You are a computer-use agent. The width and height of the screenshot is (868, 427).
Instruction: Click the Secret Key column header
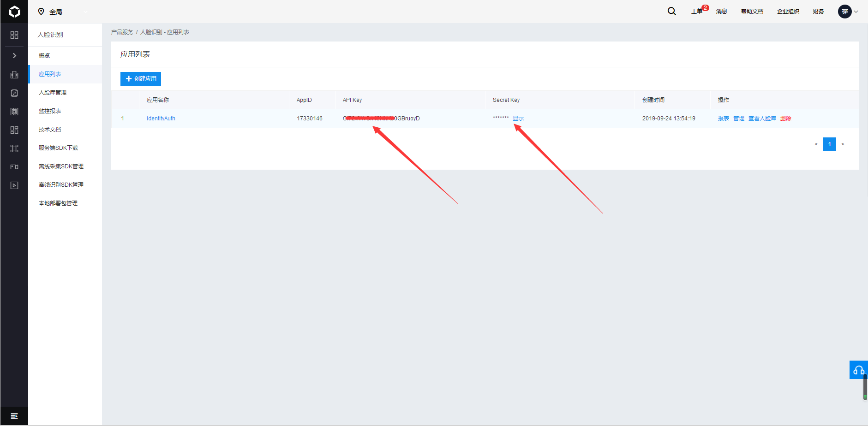tap(506, 100)
